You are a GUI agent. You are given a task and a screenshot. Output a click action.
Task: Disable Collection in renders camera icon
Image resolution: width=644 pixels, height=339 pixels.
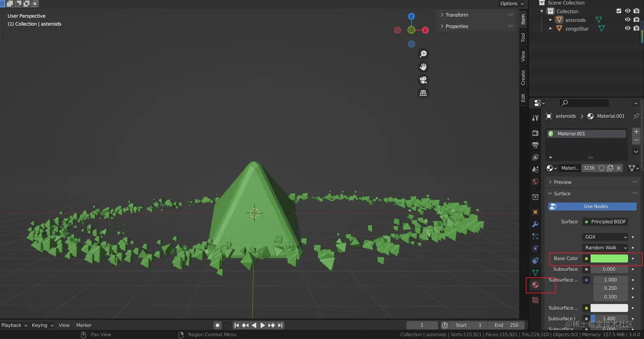[x=636, y=11]
